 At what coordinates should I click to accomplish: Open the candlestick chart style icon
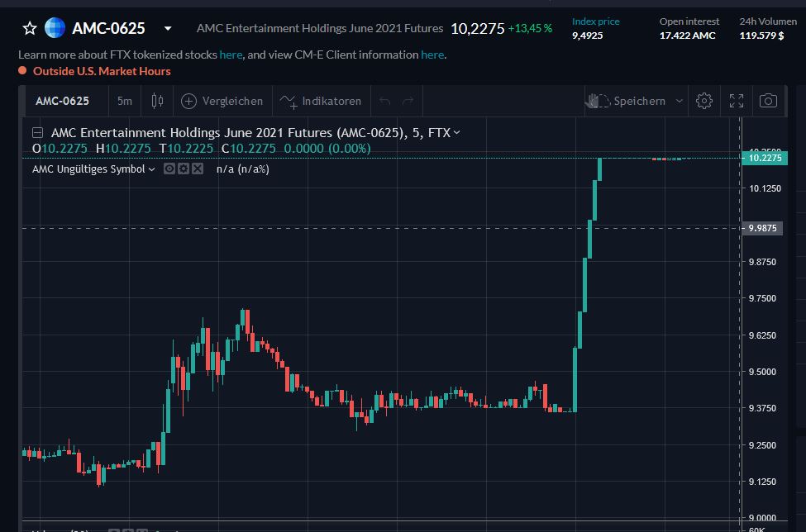click(156, 100)
